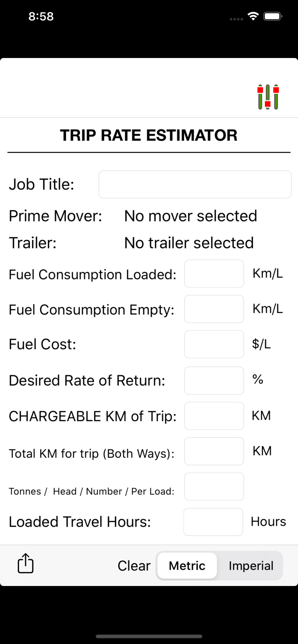Tap the battery indicator icon
Screen dimensions: 298x644
coord(273,16)
